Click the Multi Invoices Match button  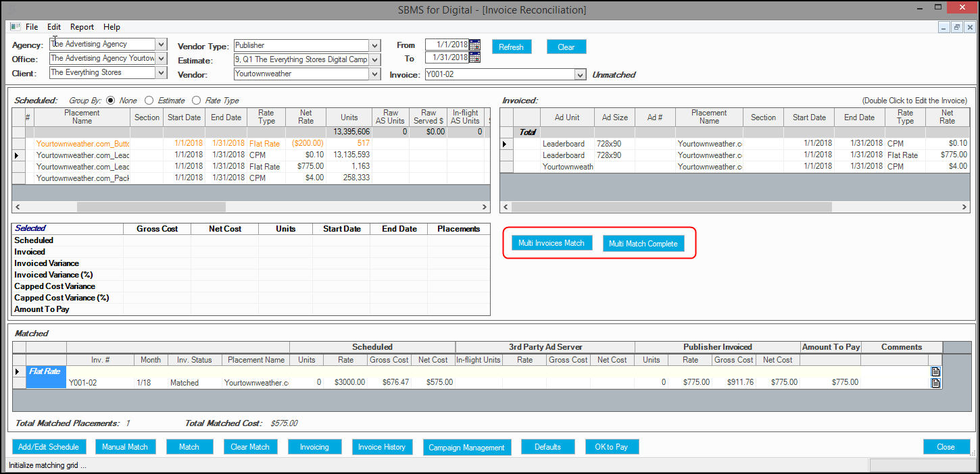point(552,243)
